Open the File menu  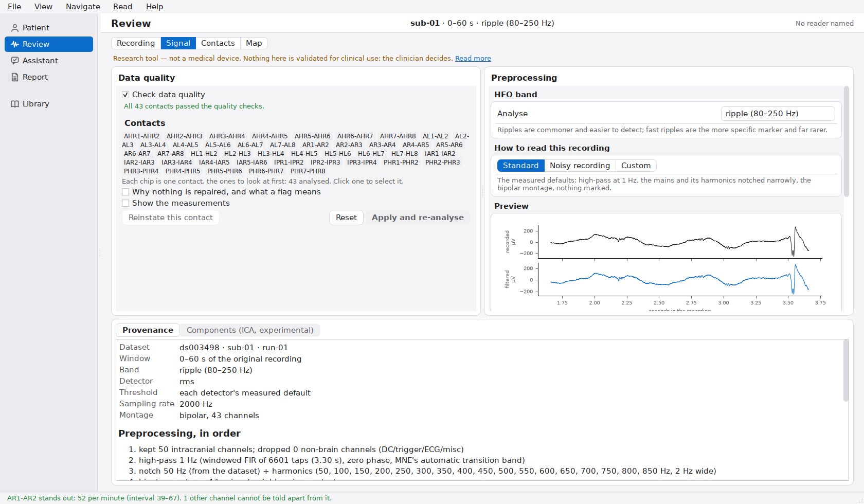(14, 7)
